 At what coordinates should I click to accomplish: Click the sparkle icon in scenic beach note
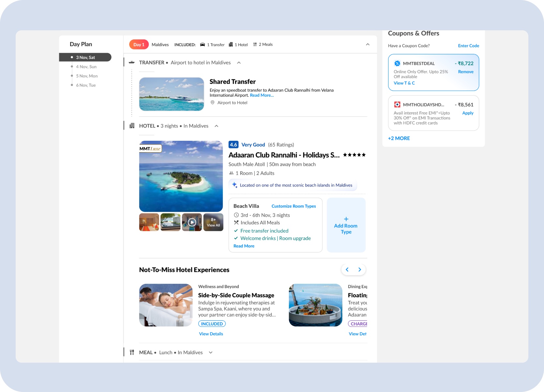(x=234, y=185)
